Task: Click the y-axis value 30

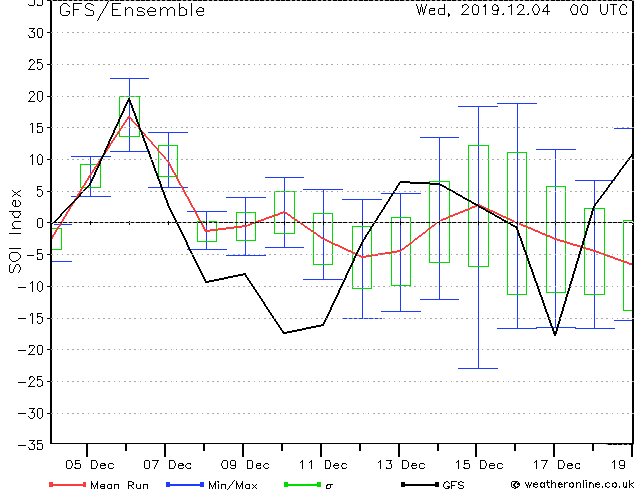Action: (35, 33)
